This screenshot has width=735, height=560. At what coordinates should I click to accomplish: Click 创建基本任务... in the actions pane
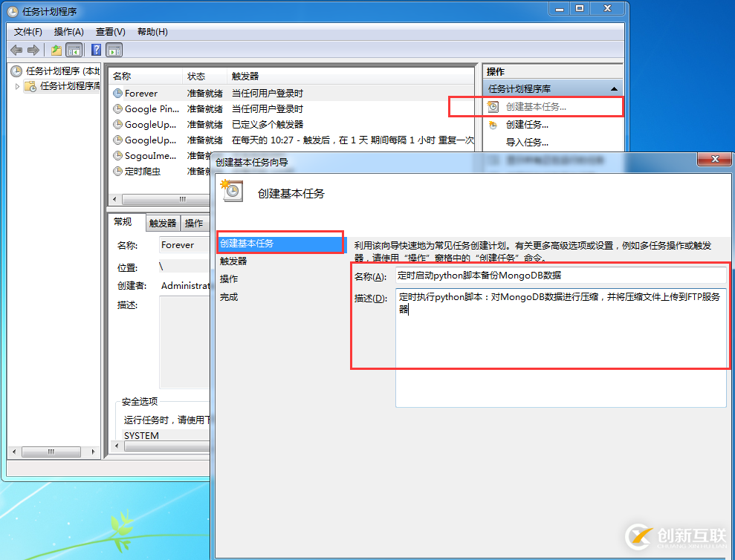click(x=536, y=107)
